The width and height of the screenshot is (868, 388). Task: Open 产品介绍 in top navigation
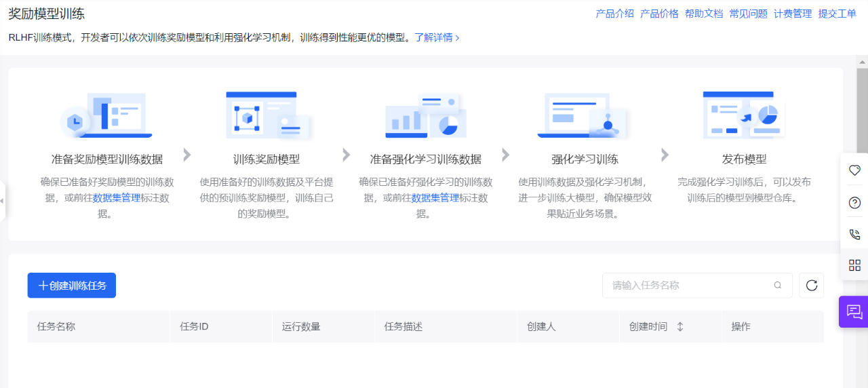click(x=614, y=14)
